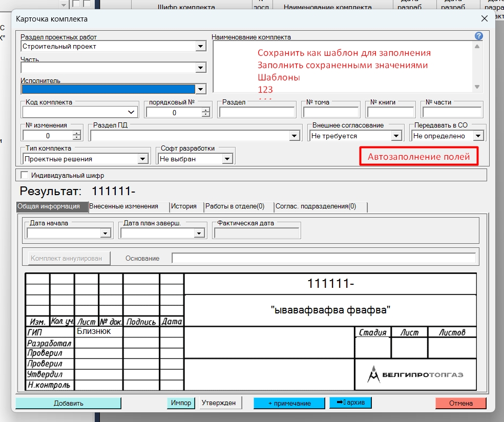504x422 pixels.
Task: Click the + примечание button
Action: pyautogui.click(x=289, y=403)
